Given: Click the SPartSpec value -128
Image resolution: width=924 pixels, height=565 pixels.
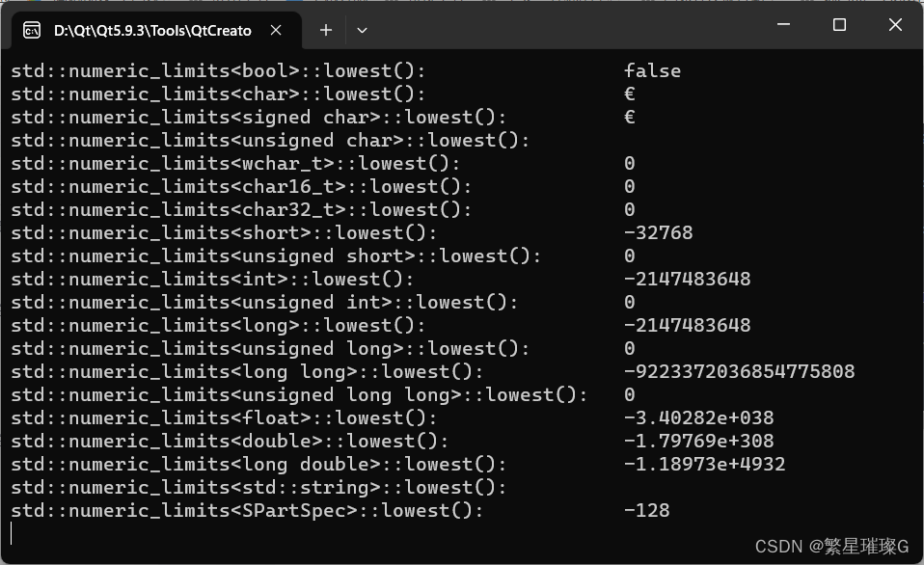Looking at the screenshot, I should tap(648, 510).
